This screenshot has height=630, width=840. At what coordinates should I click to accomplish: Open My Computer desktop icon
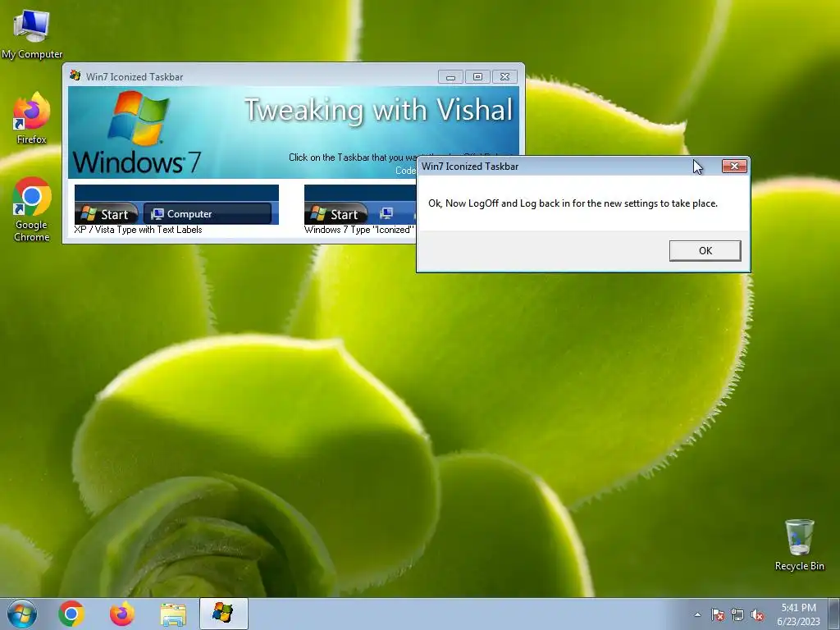coord(32,33)
